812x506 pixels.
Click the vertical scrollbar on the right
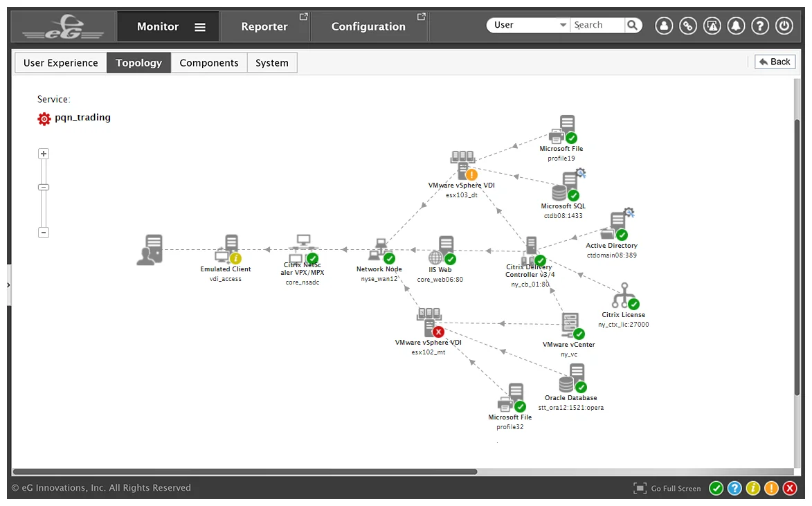coord(797,257)
